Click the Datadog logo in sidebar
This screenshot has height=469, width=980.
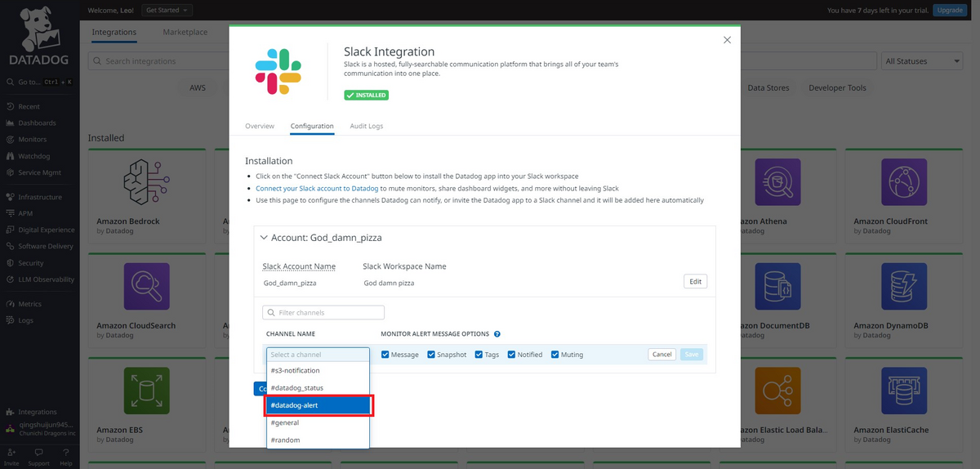pos(38,37)
